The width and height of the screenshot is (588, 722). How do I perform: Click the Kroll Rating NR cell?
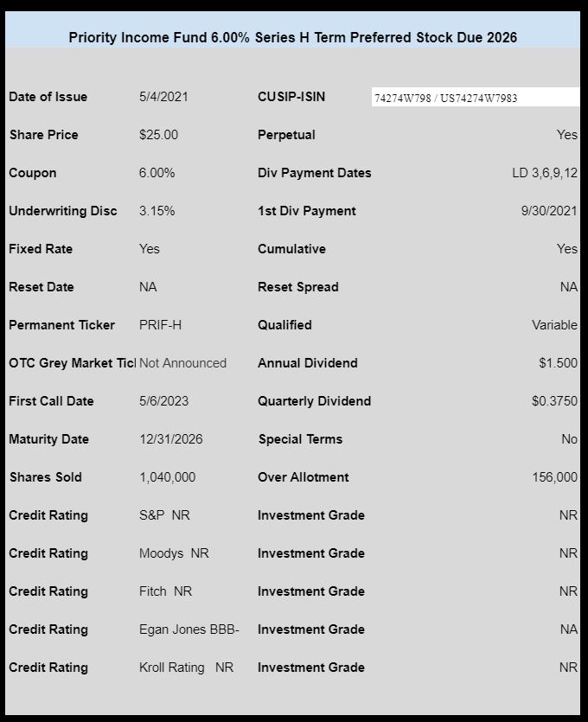point(186,668)
